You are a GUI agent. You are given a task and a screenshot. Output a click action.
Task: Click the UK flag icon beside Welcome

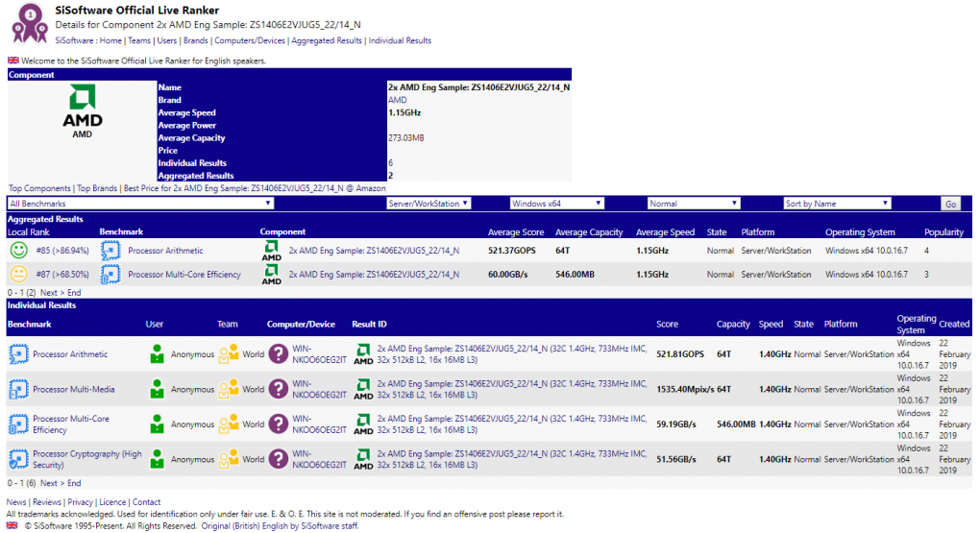pyautogui.click(x=12, y=61)
